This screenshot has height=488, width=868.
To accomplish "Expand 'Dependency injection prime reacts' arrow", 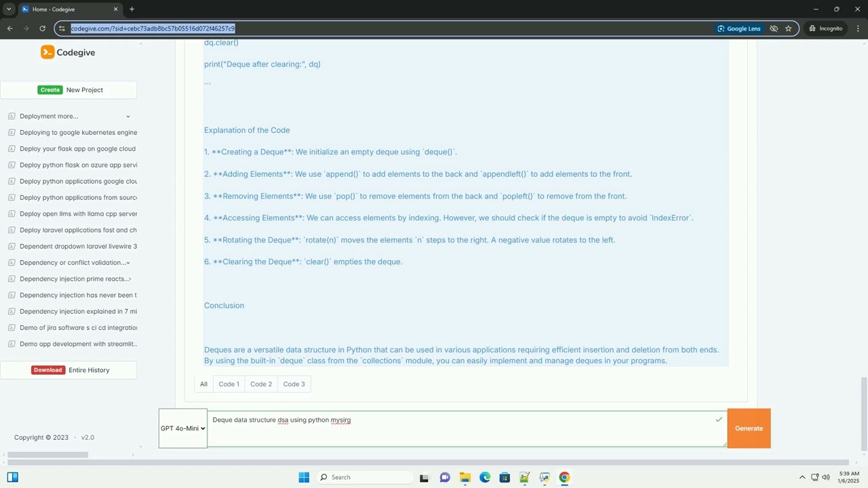I will coord(130,279).
